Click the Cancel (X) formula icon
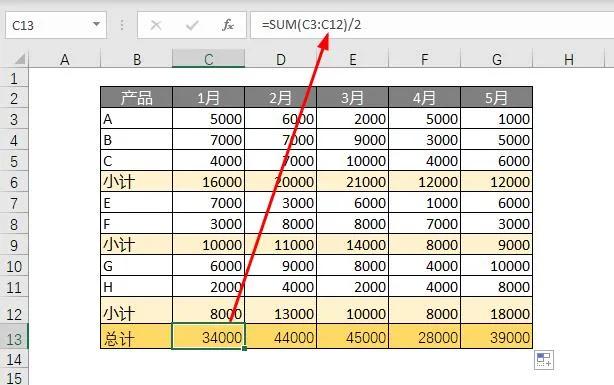 pos(156,25)
